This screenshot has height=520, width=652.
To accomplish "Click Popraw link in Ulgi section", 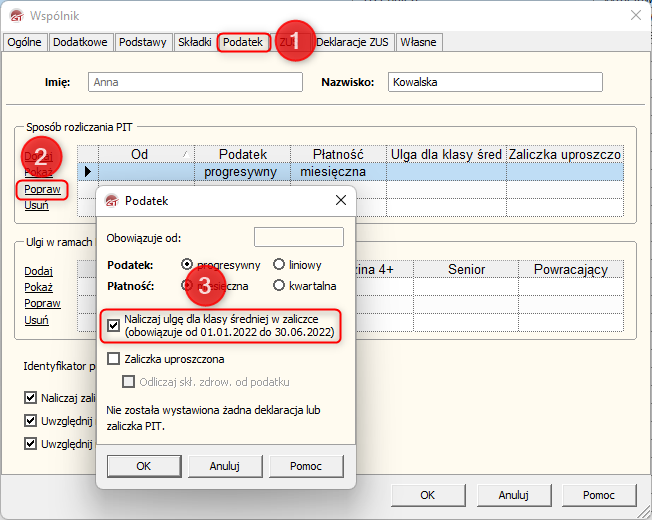I will click(42, 303).
